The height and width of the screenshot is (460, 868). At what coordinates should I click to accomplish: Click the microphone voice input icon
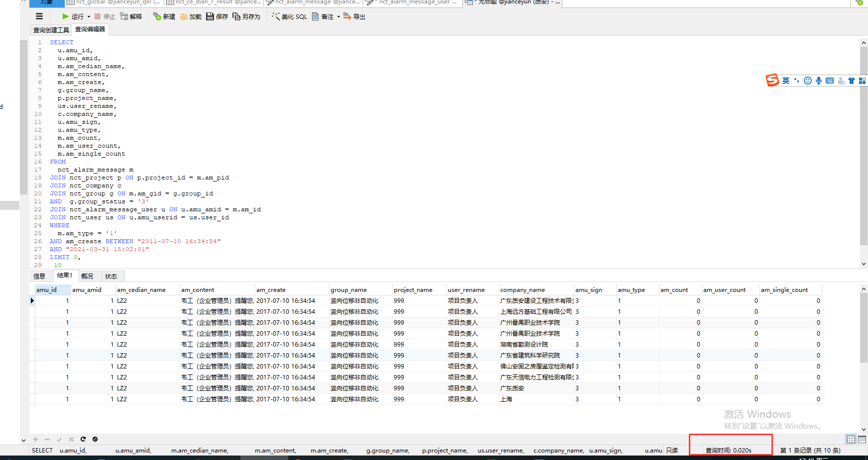coord(819,81)
